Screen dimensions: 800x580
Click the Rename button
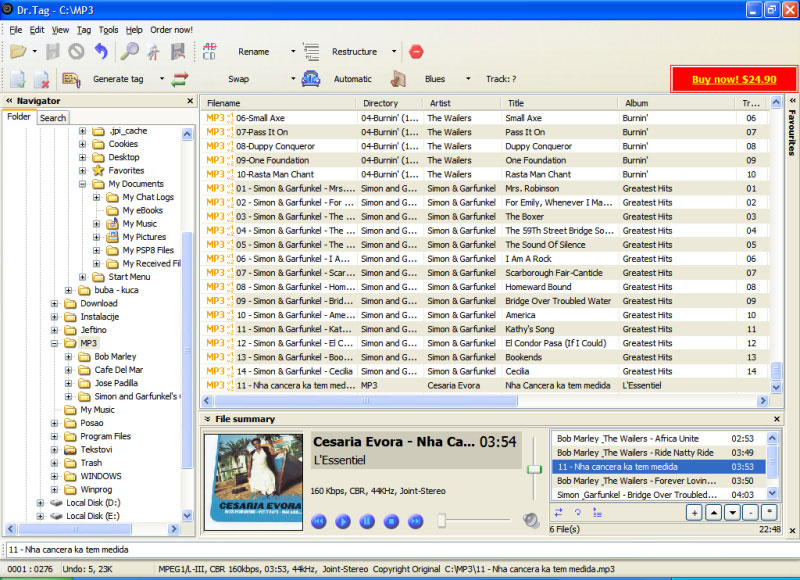click(254, 52)
